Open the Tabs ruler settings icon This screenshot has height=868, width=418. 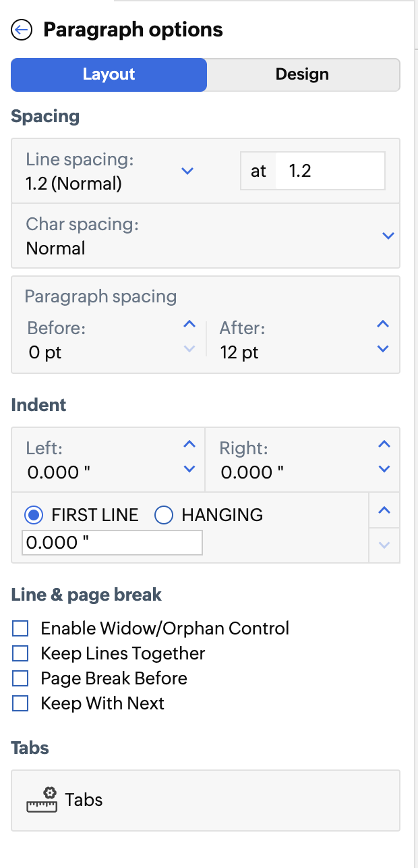42,801
